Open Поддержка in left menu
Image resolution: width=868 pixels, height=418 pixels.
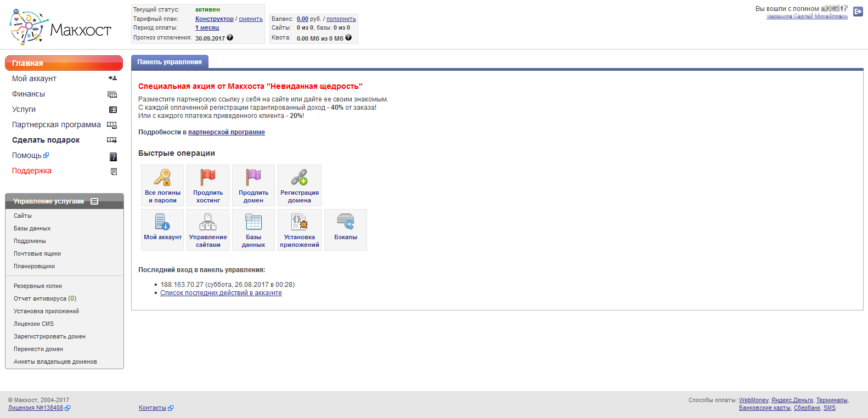pyautogui.click(x=32, y=171)
